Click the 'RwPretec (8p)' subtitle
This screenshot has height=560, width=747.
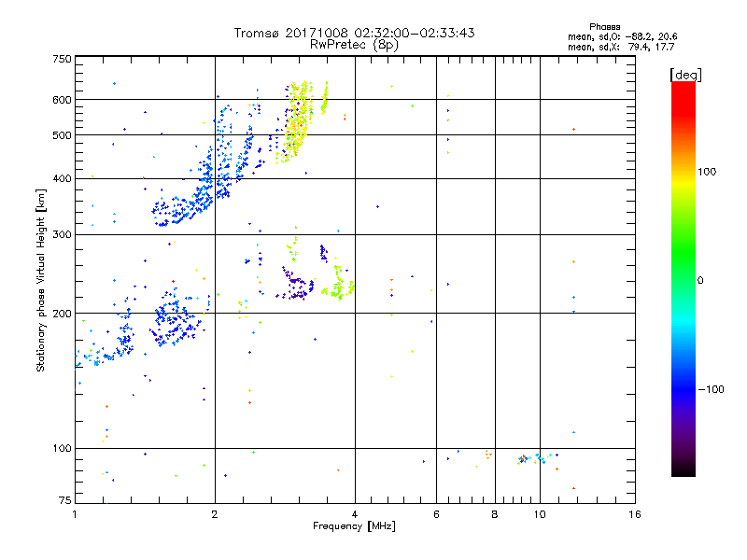click(354, 45)
